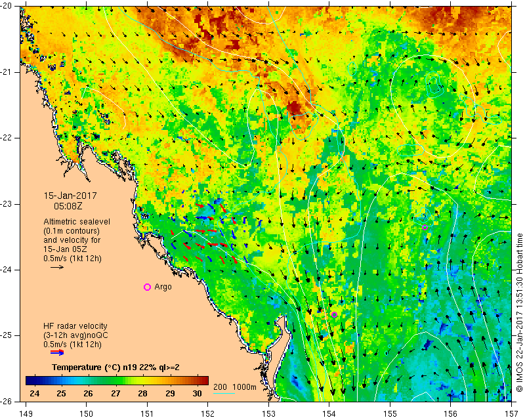The image size is (525, 420).
Task: Select the date label 15-Jan-2017
Action: click(70, 196)
